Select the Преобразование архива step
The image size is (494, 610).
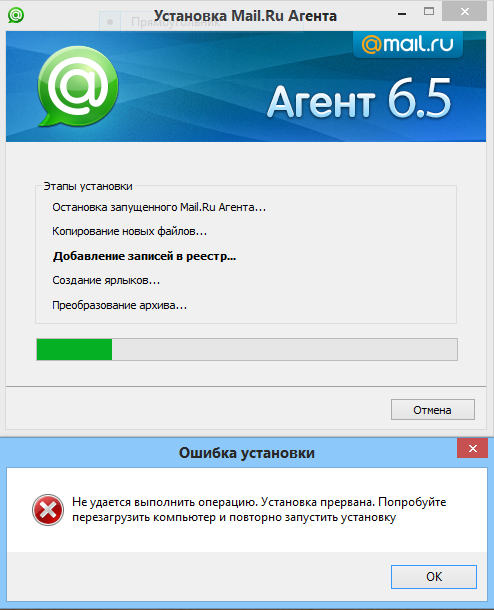point(119,305)
